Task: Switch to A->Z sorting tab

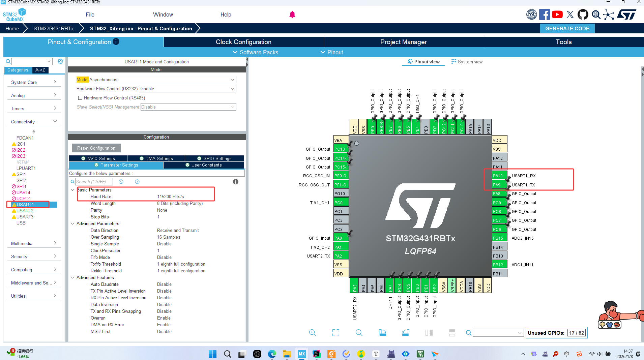Action: pos(40,70)
